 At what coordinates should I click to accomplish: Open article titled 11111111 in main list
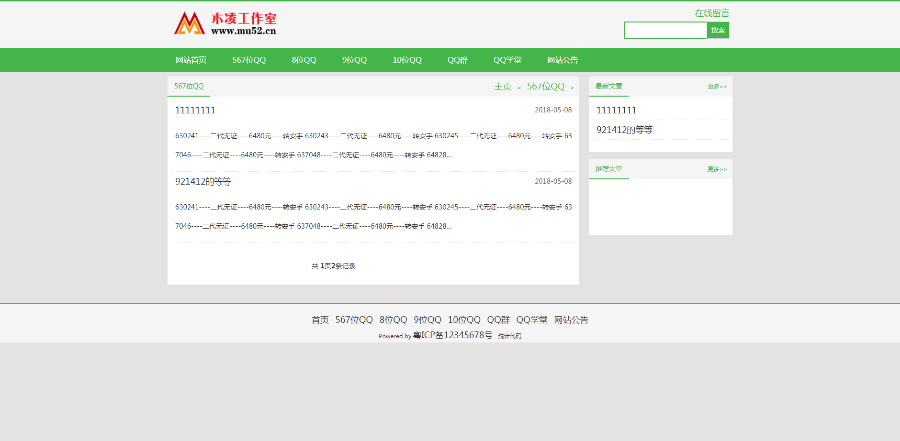point(195,110)
